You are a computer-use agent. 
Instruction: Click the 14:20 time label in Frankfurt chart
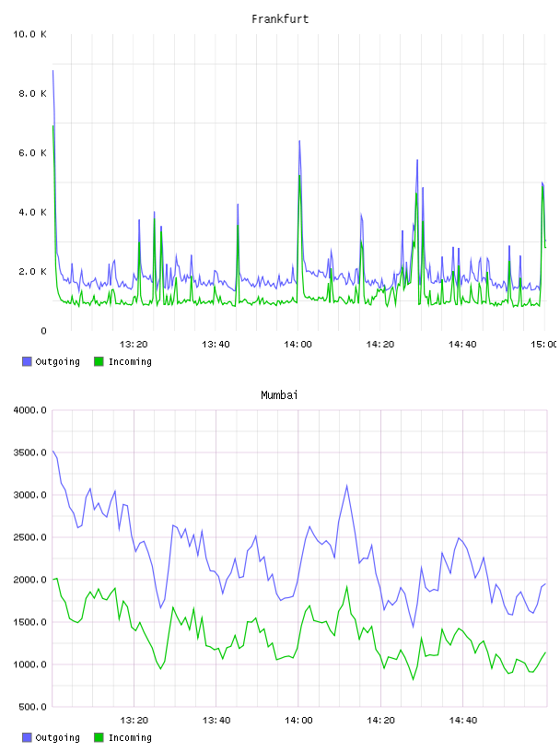380,345
